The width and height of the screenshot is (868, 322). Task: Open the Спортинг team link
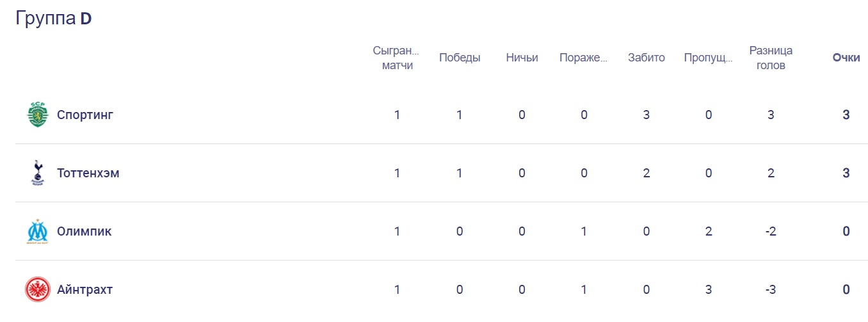[x=85, y=115]
